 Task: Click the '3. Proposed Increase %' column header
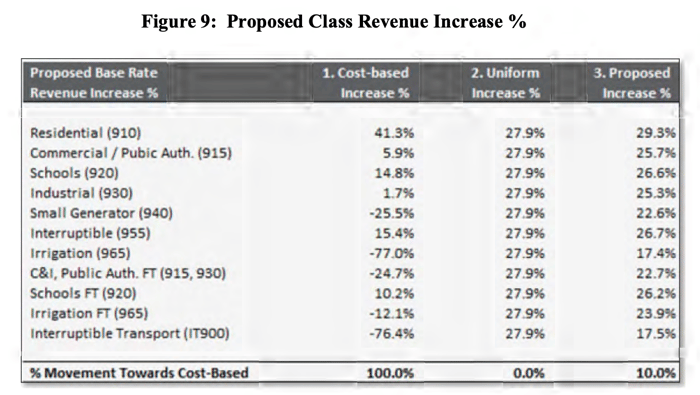(x=632, y=83)
